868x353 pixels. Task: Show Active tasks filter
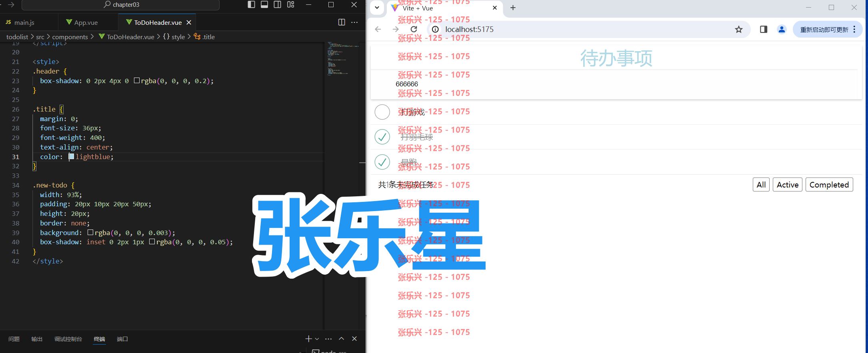point(788,185)
